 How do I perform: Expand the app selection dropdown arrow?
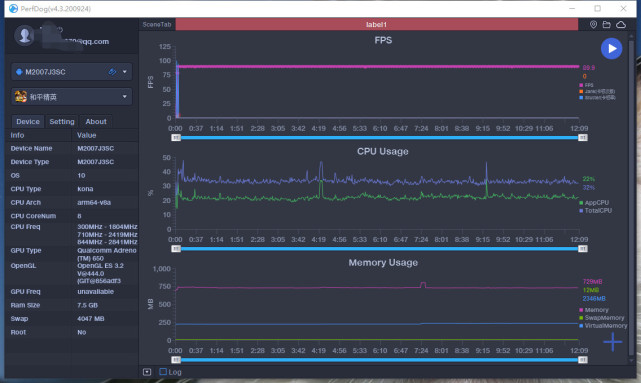125,97
